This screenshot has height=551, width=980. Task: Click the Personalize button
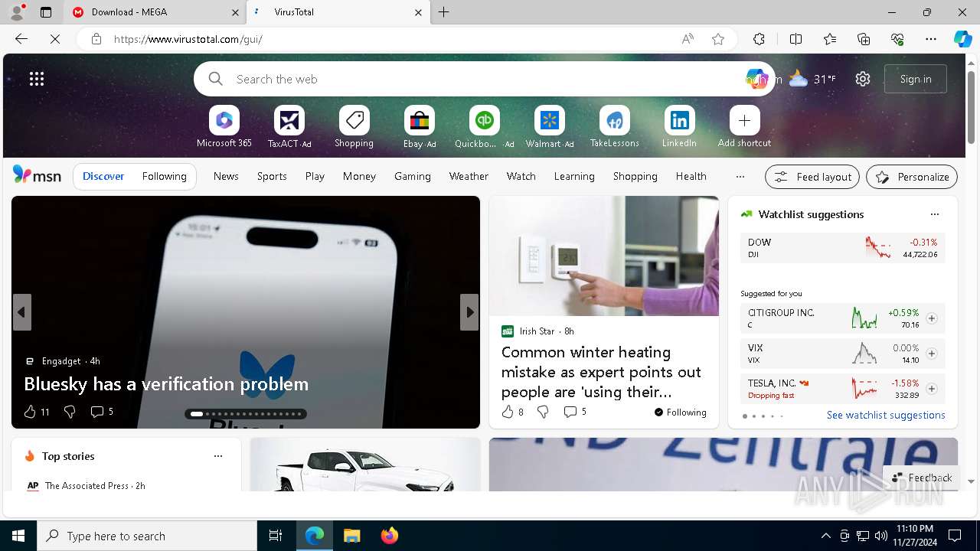912,177
